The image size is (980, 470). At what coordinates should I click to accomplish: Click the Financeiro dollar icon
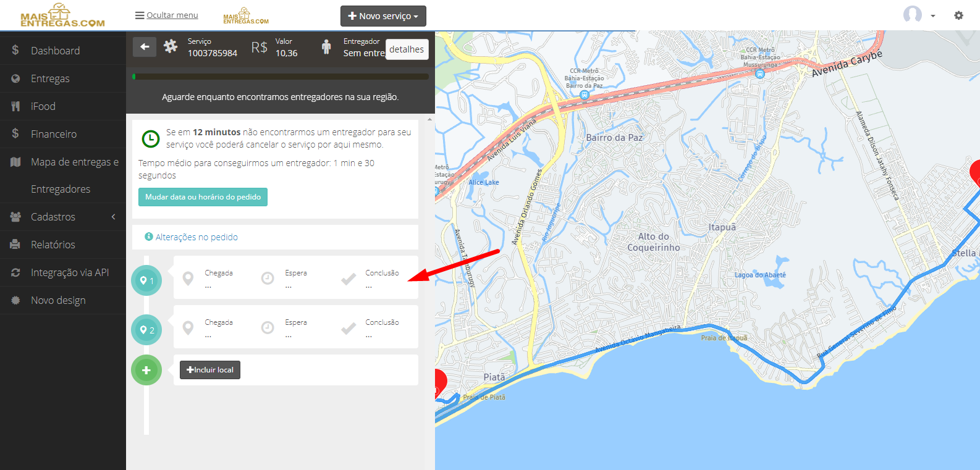tap(15, 133)
